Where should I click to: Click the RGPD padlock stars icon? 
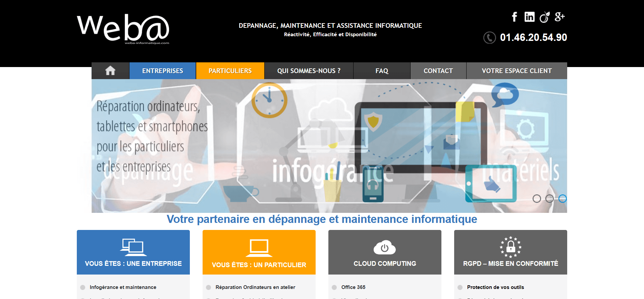coord(511,247)
